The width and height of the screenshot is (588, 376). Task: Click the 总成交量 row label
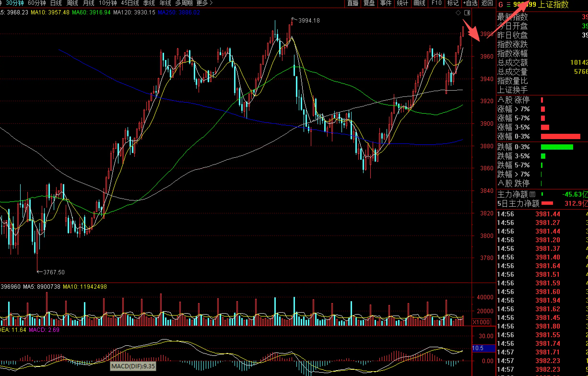tap(512, 71)
